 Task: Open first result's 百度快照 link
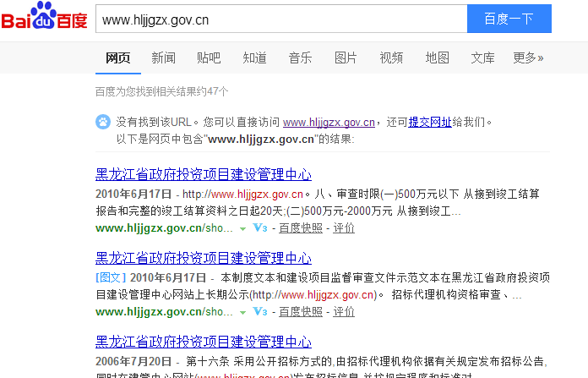[301, 227]
